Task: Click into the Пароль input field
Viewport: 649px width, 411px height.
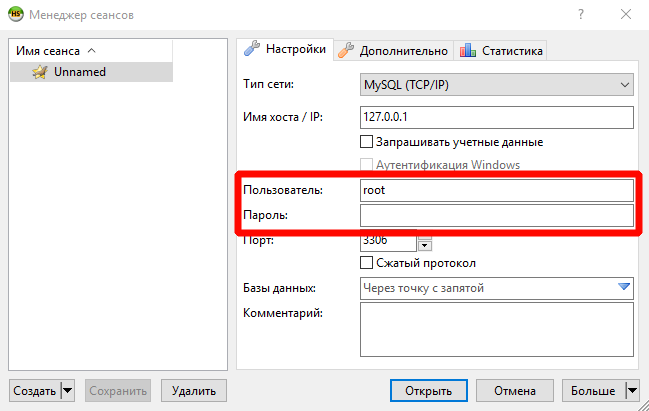Action: pyautogui.click(x=497, y=215)
